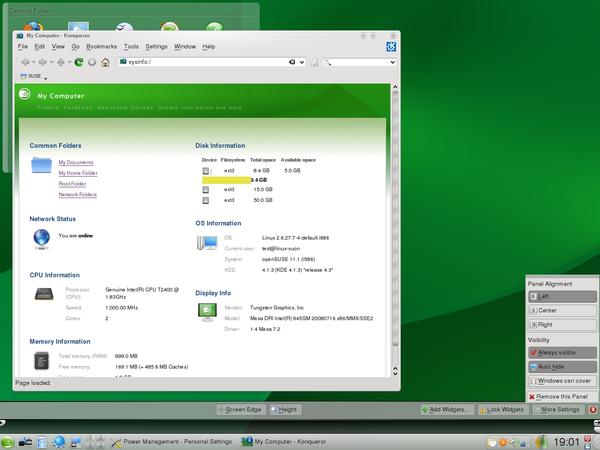The height and width of the screenshot is (450, 600).
Task: Click the yellow disk usage bar
Action: click(x=226, y=180)
